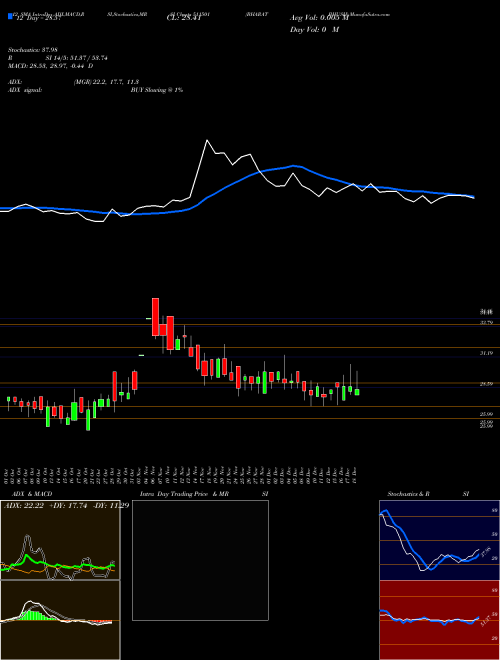
Task: Click the 'ADX: 22.22 +DY: 17.74 -DY: 11.29' readout
Action: point(66,505)
